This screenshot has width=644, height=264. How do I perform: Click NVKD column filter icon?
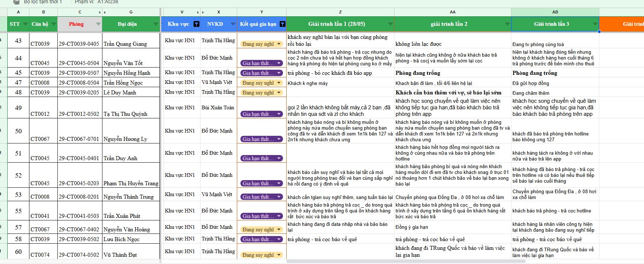point(233,24)
